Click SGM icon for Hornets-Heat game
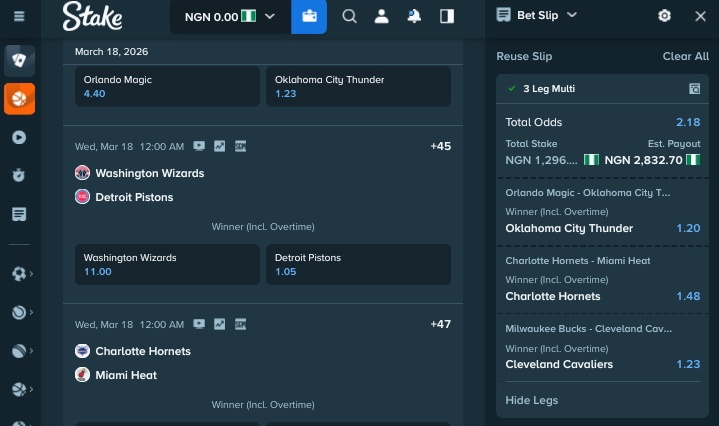The image size is (719, 426). click(x=240, y=324)
